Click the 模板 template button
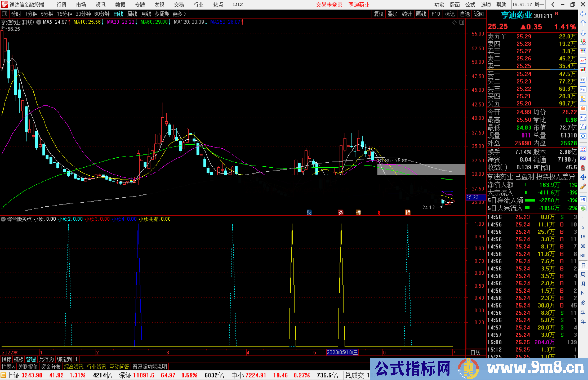This screenshot has width=588, height=380. tap(19, 359)
